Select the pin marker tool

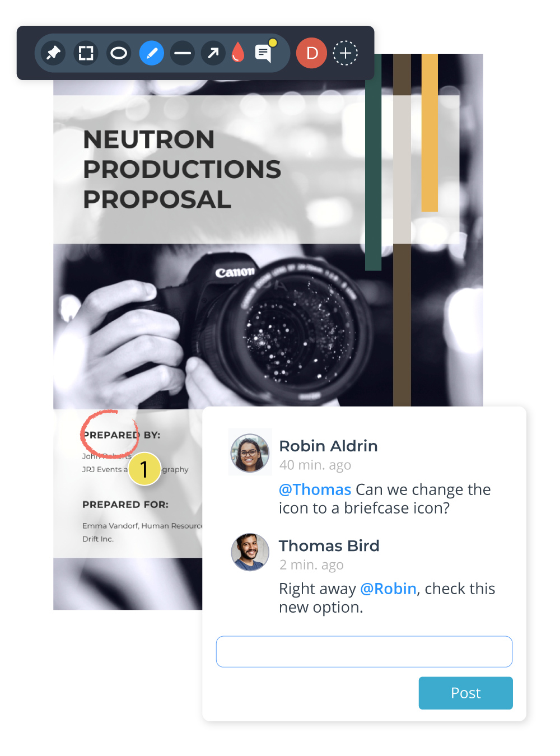[x=53, y=53]
